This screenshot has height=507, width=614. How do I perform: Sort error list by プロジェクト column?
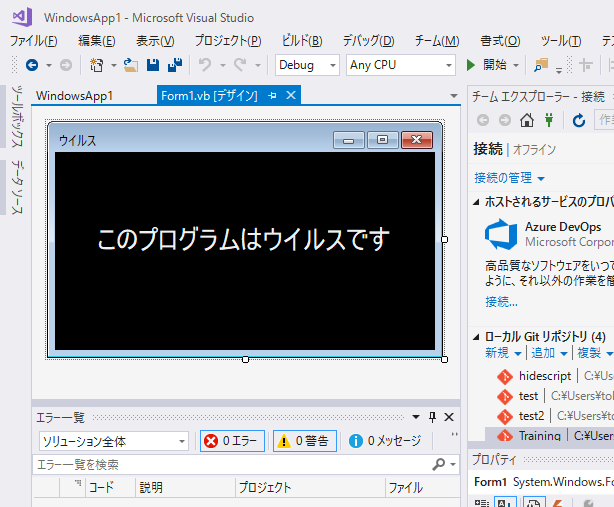click(x=310, y=487)
